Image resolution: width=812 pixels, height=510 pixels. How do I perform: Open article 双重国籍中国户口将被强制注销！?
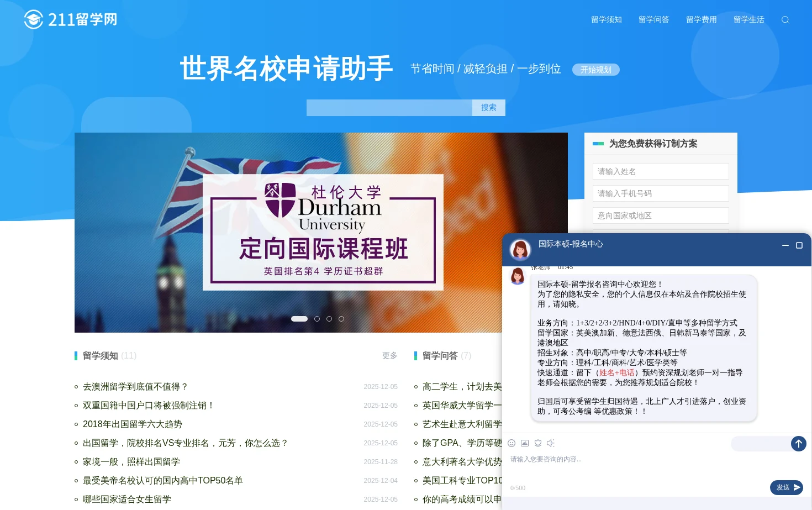[149, 406]
